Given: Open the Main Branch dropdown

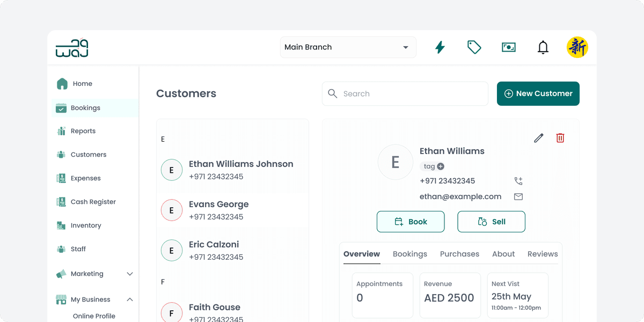Looking at the screenshot, I should 348,47.
